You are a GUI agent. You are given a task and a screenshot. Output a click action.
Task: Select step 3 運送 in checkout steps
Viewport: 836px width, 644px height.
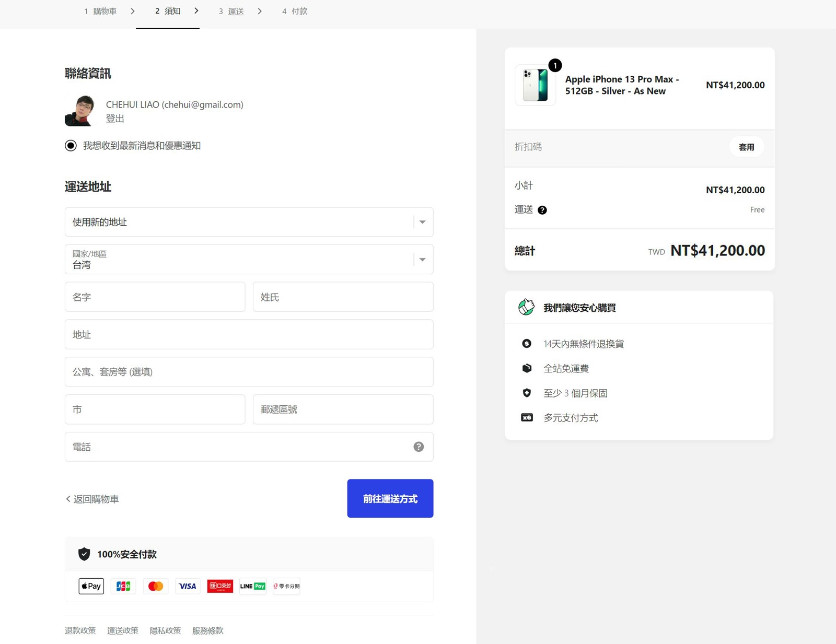(x=231, y=11)
